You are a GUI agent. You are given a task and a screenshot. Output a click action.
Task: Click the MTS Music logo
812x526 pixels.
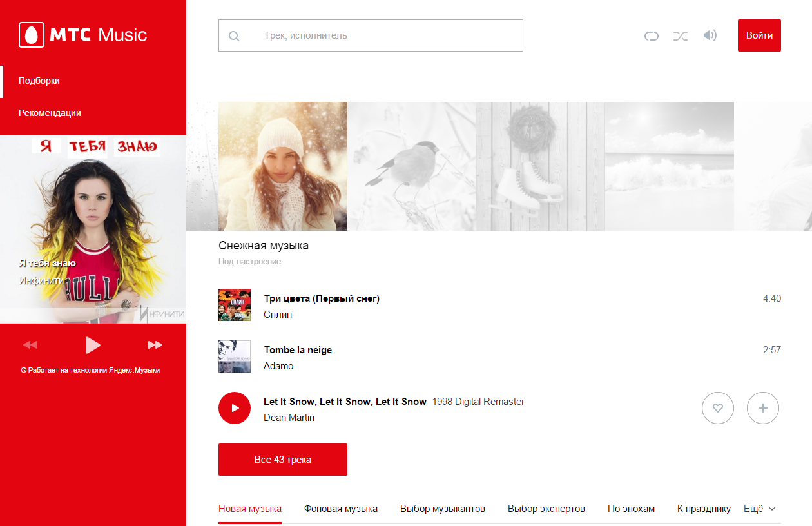coord(83,35)
